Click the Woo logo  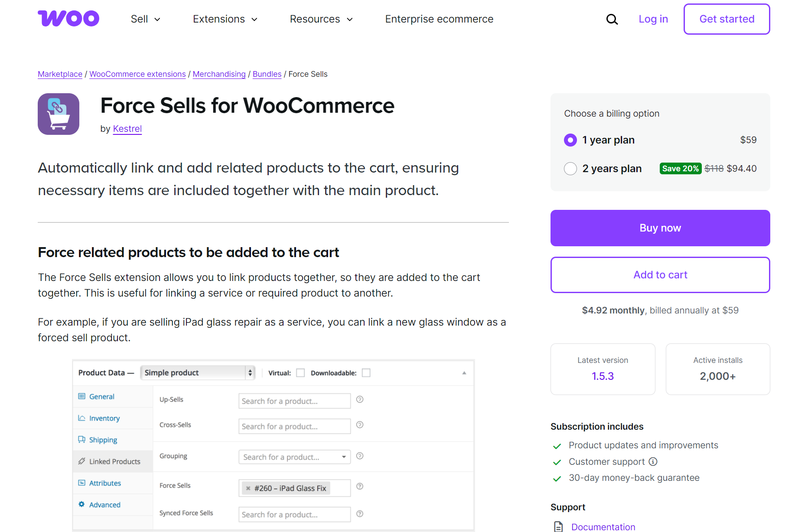point(68,19)
